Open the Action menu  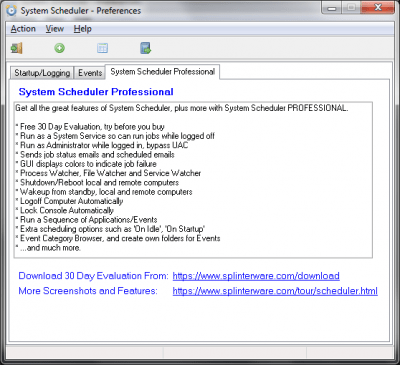coord(23,29)
